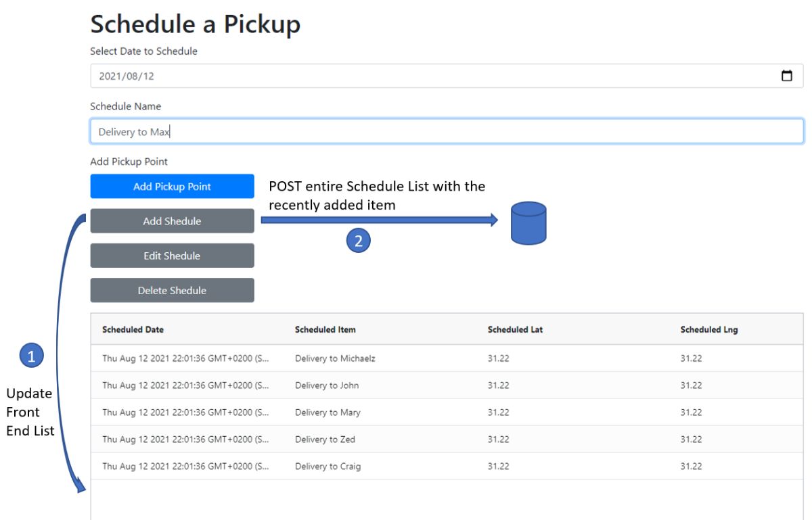Click the Scheduled Lng column header
812x520 pixels.
point(708,329)
